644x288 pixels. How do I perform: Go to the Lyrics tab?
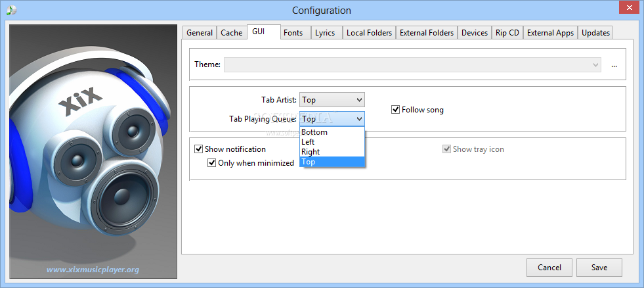click(325, 33)
